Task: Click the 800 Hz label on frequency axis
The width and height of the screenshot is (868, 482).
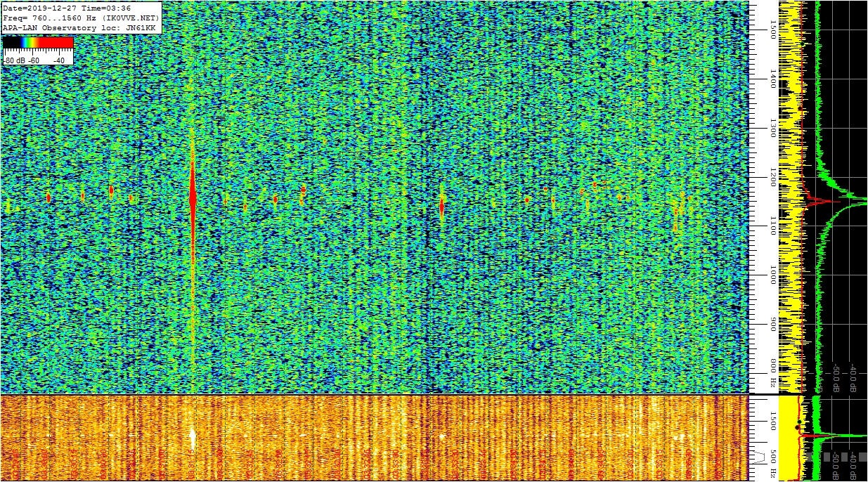Action: point(774,373)
